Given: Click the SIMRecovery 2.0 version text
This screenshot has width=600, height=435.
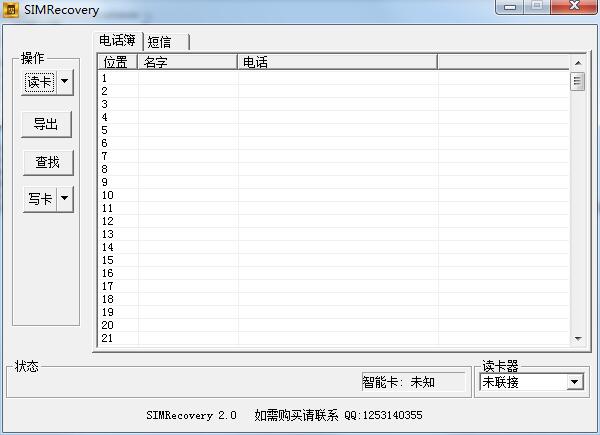Looking at the screenshot, I should [191, 415].
